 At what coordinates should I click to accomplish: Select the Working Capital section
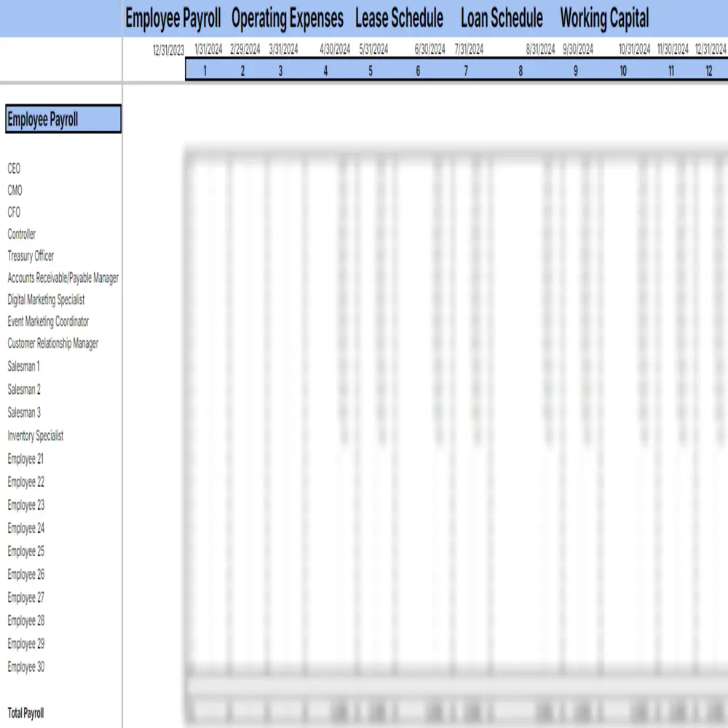click(x=604, y=19)
